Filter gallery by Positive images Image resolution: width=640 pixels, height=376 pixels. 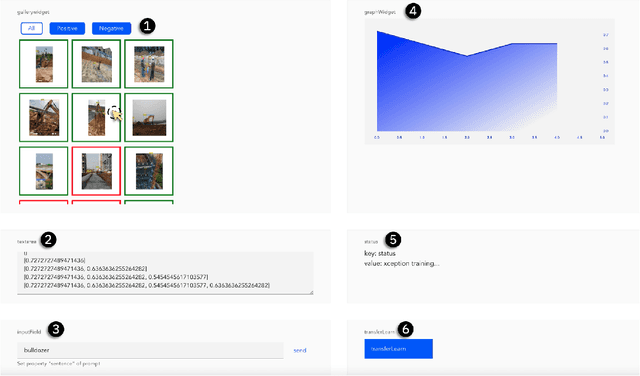pos(67,28)
